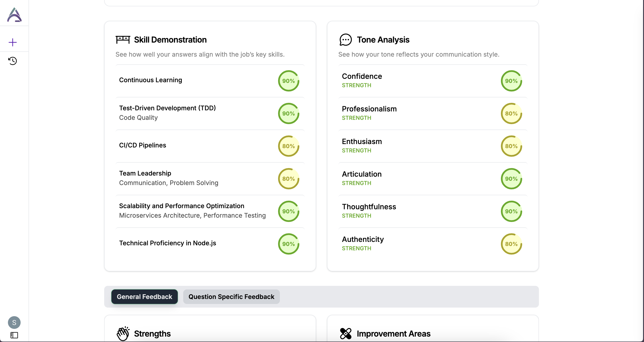Click the app logo in sidebar
Viewport: 644px width, 342px height.
pos(14,15)
